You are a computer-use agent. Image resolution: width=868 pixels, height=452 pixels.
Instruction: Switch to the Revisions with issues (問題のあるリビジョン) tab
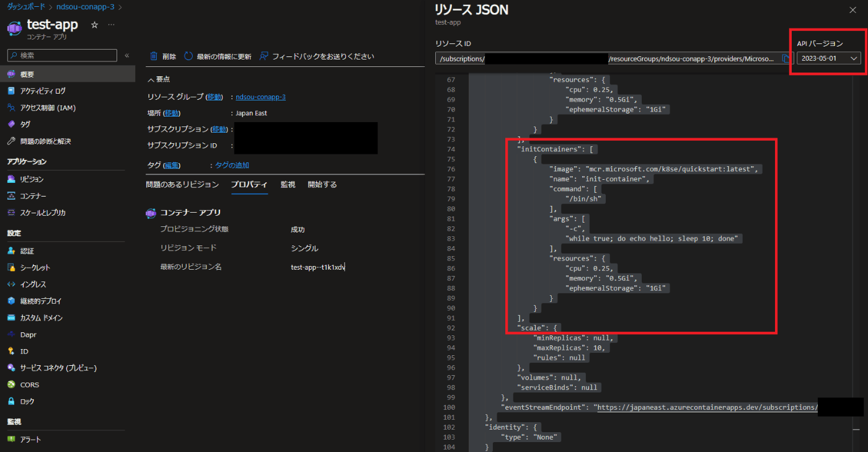click(x=182, y=185)
